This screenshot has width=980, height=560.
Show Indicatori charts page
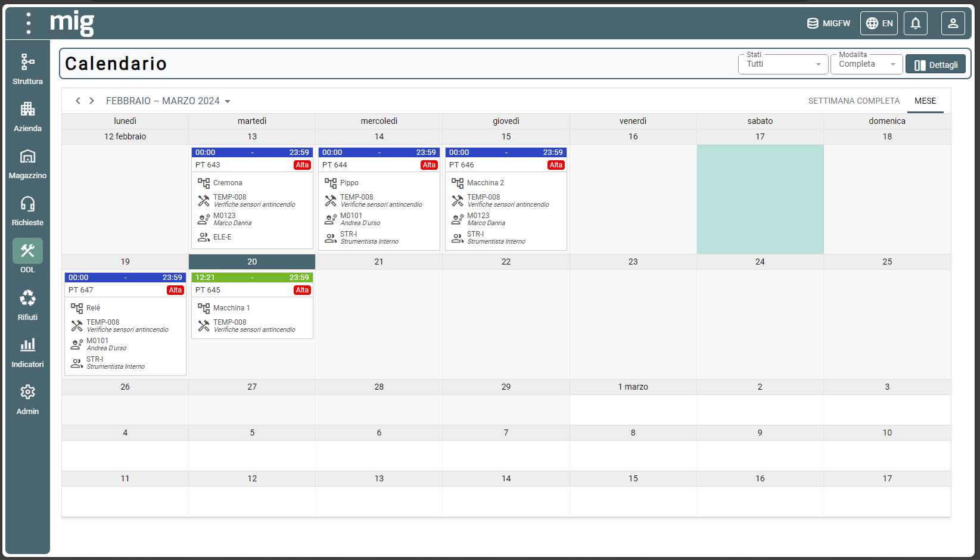[27, 351]
